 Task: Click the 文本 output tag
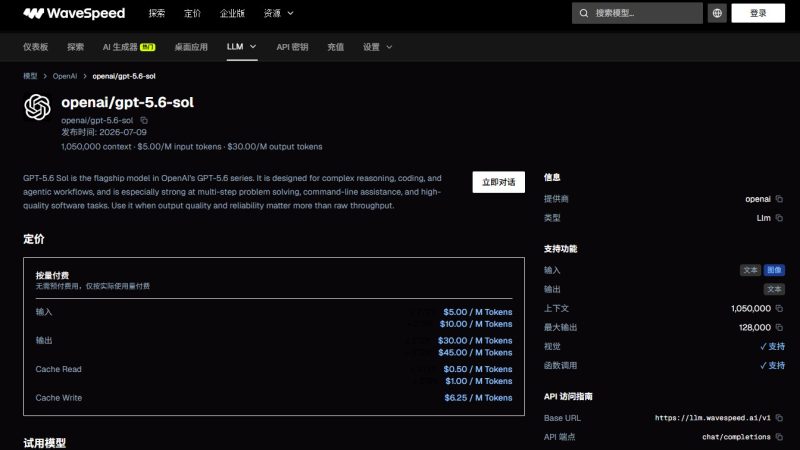point(774,289)
